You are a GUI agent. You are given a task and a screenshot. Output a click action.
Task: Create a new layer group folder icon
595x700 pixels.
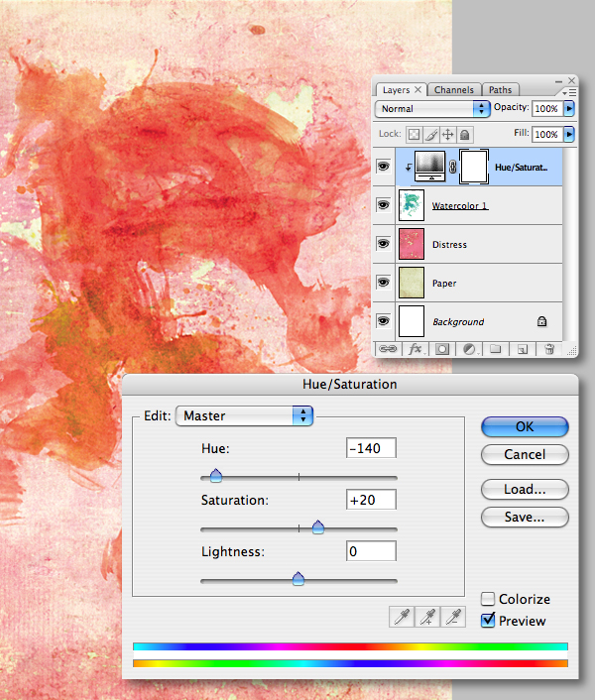(x=496, y=349)
